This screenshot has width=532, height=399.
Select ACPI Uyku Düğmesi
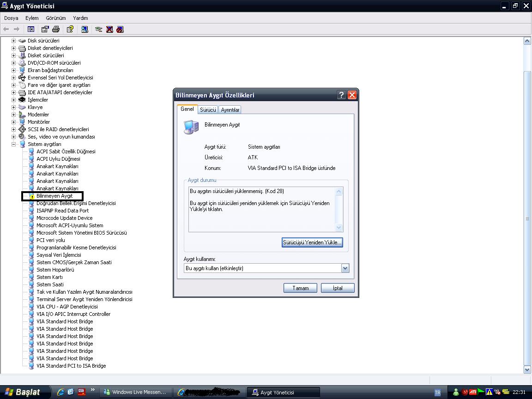[58, 159]
